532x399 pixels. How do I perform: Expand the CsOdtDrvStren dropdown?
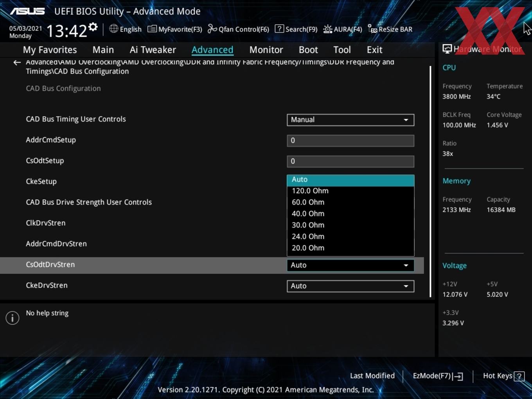point(350,265)
